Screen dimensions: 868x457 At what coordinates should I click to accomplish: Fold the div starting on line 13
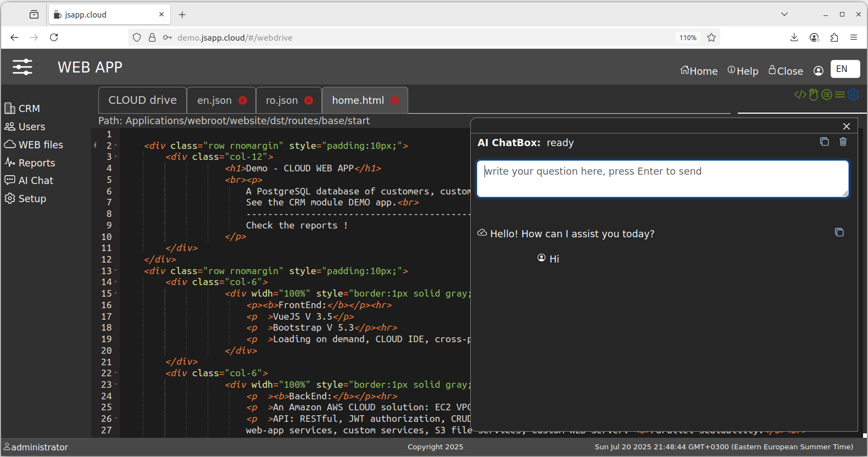pyautogui.click(x=116, y=271)
